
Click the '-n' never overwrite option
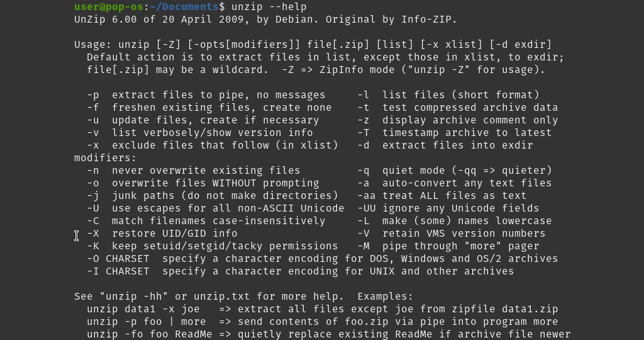tap(194, 171)
